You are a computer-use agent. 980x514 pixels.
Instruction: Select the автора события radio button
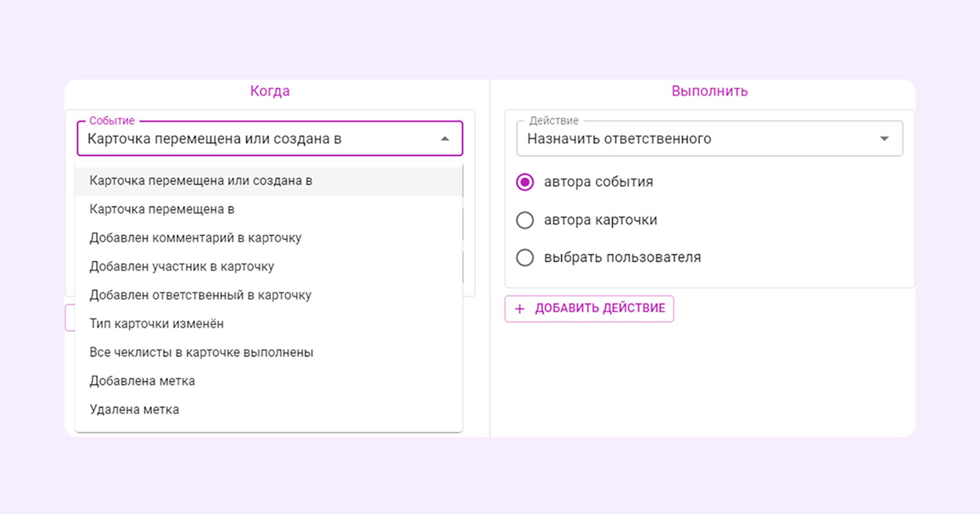tap(525, 182)
